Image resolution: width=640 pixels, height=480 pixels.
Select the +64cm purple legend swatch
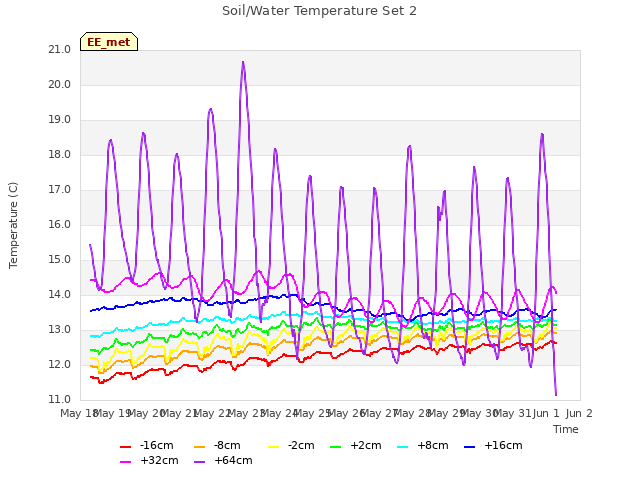click(x=199, y=462)
